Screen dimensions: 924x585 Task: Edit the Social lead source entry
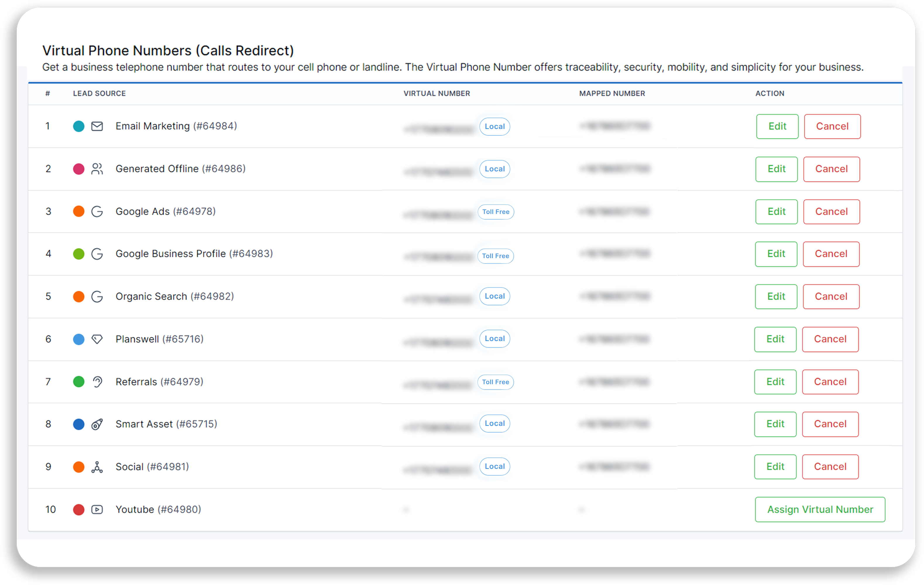[776, 467]
